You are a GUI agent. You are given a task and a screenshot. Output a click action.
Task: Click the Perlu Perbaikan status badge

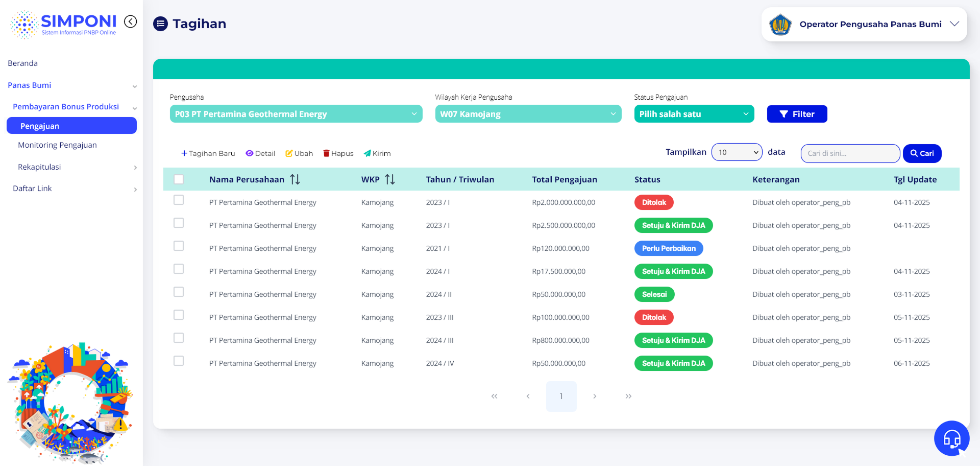pos(669,248)
